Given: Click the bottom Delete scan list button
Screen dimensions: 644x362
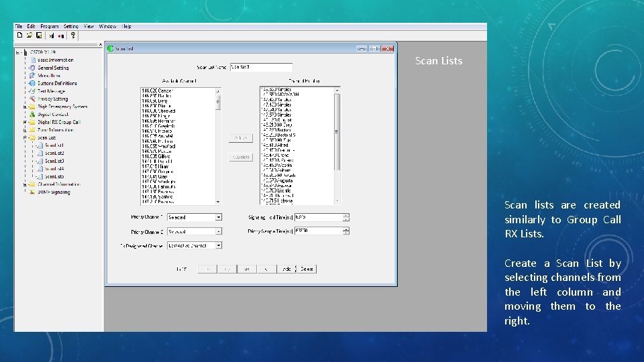Looking at the screenshot, I should [x=307, y=269].
